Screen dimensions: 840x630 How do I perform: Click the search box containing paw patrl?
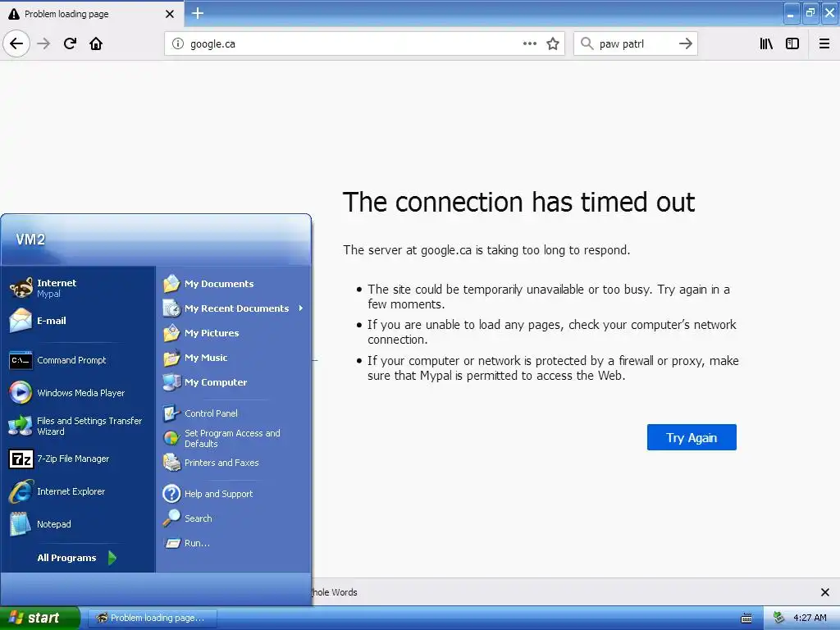pos(635,44)
